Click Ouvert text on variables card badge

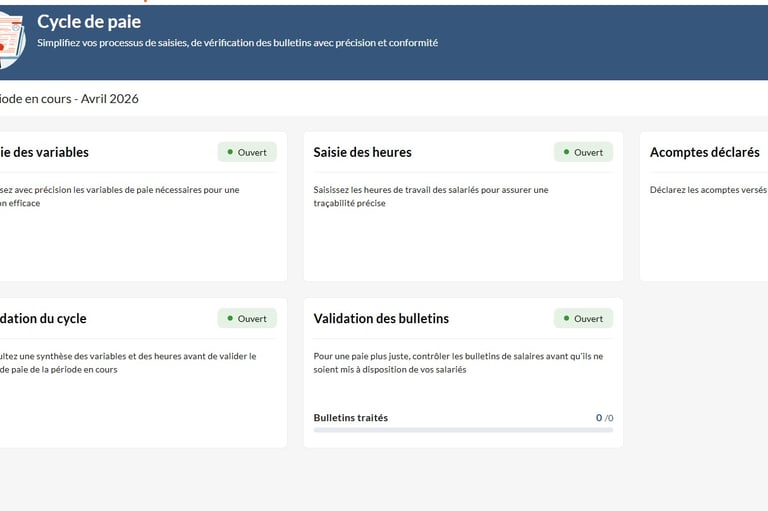(x=252, y=152)
